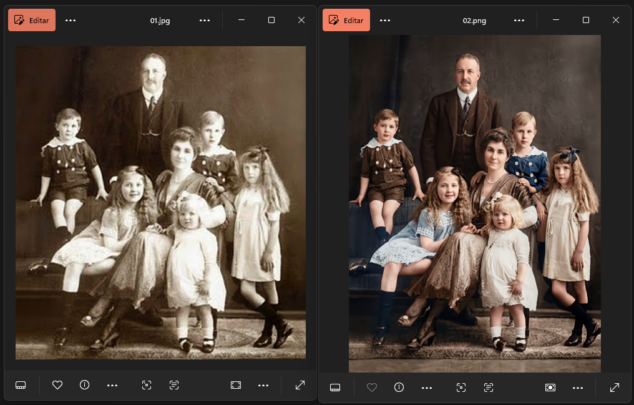Show file info for 01.jpg
The height and width of the screenshot is (405, 634).
tap(84, 385)
